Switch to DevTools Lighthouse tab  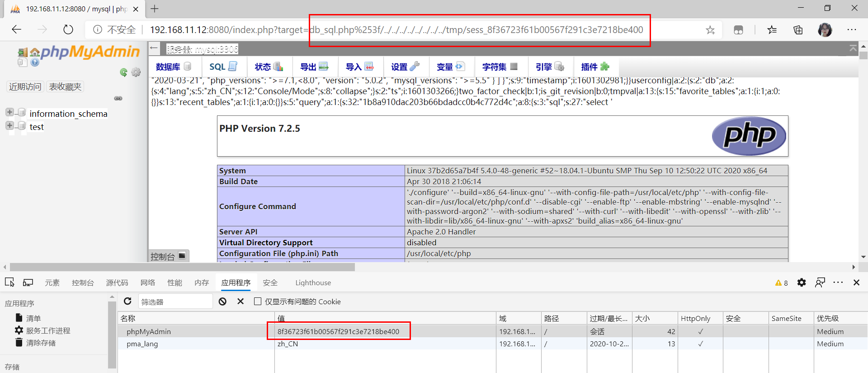(x=313, y=282)
